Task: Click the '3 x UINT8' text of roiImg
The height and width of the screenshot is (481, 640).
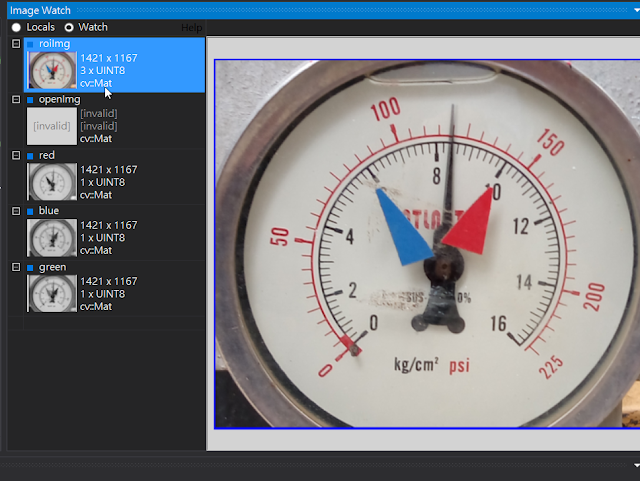Action: point(102,71)
